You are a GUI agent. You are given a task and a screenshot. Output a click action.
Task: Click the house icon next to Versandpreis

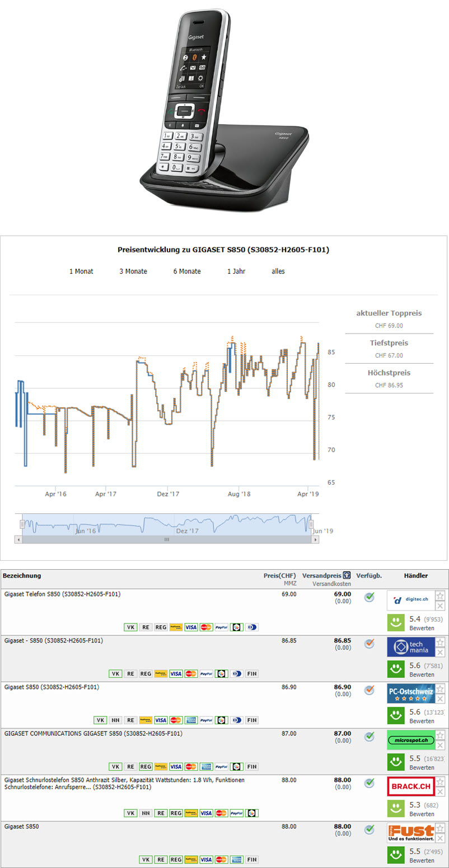point(347,575)
